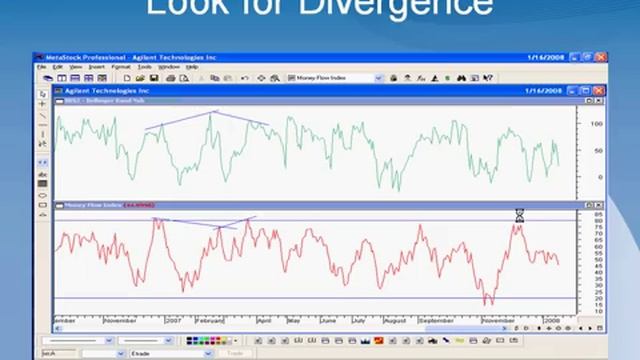The height and width of the screenshot is (360, 640).
Task: Click right arrow of chart horizontal scrollbar
Action: click(504, 328)
